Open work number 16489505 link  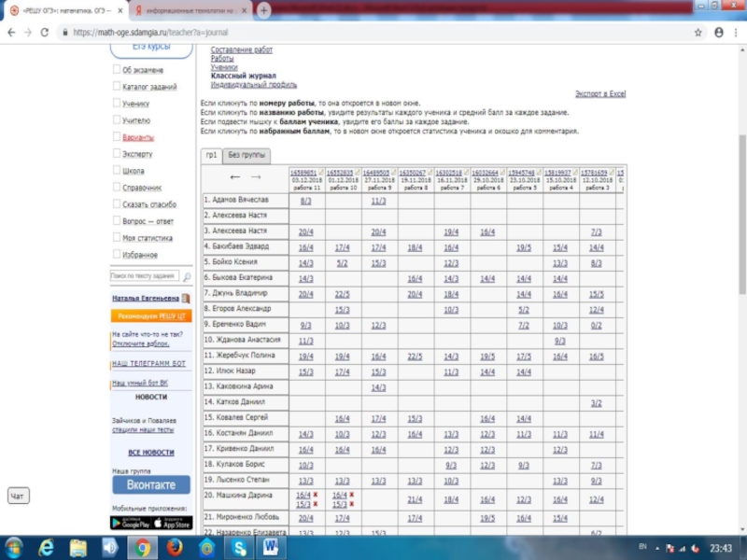click(x=376, y=173)
